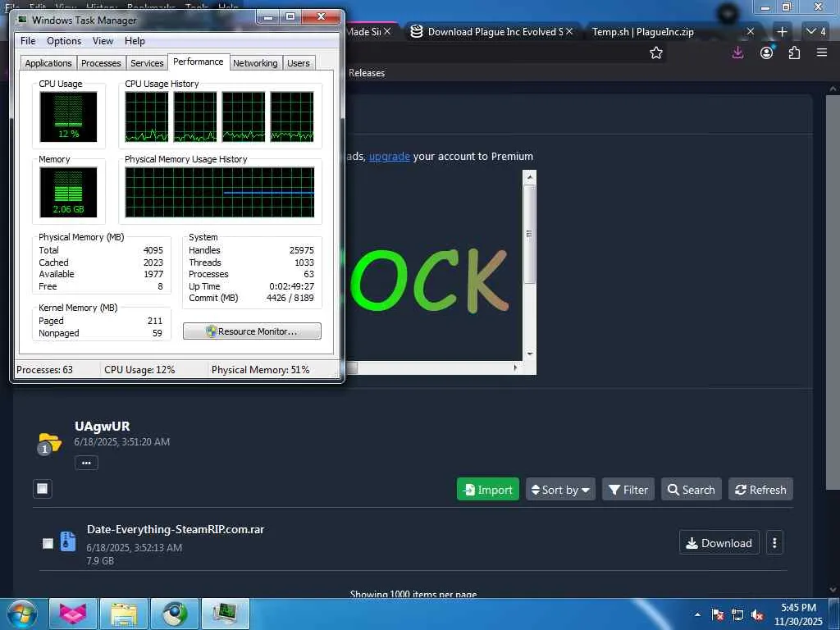Viewport: 840px width, 630px height.
Task: Open Task Manager Options menu
Action: [x=64, y=41]
